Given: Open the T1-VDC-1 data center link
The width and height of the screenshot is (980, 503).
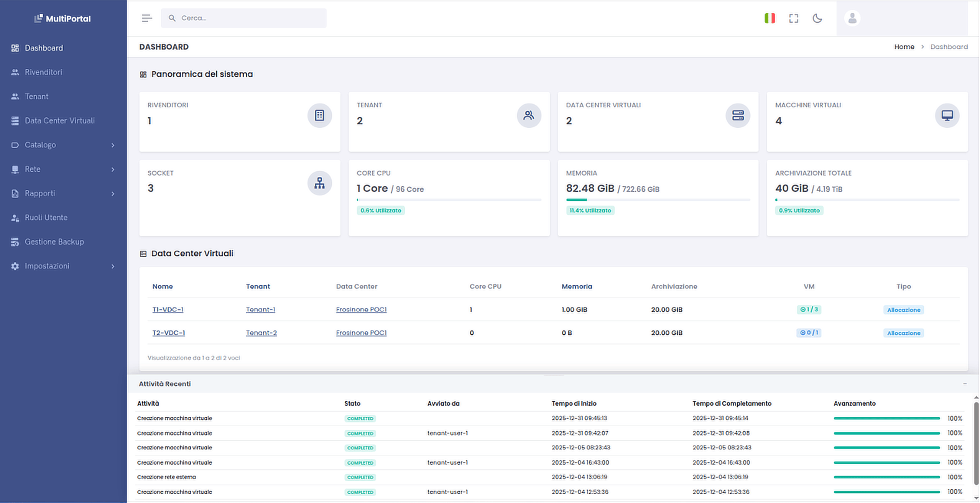Looking at the screenshot, I should [168, 309].
